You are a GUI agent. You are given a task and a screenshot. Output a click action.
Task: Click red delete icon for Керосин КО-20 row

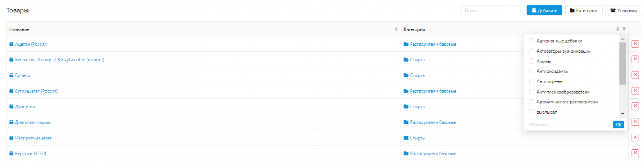point(635,153)
